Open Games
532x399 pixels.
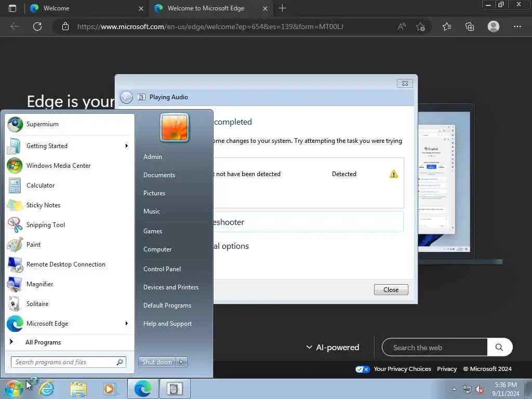coord(153,231)
